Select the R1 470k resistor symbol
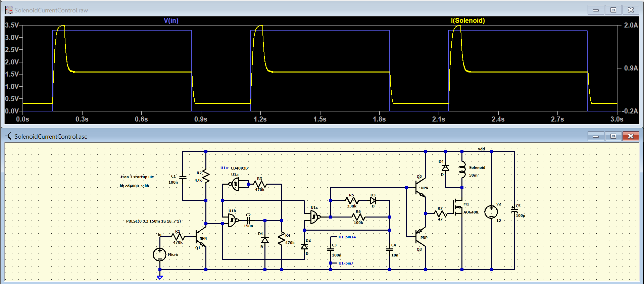The height and width of the screenshot is (284, 644). (x=178, y=237)
